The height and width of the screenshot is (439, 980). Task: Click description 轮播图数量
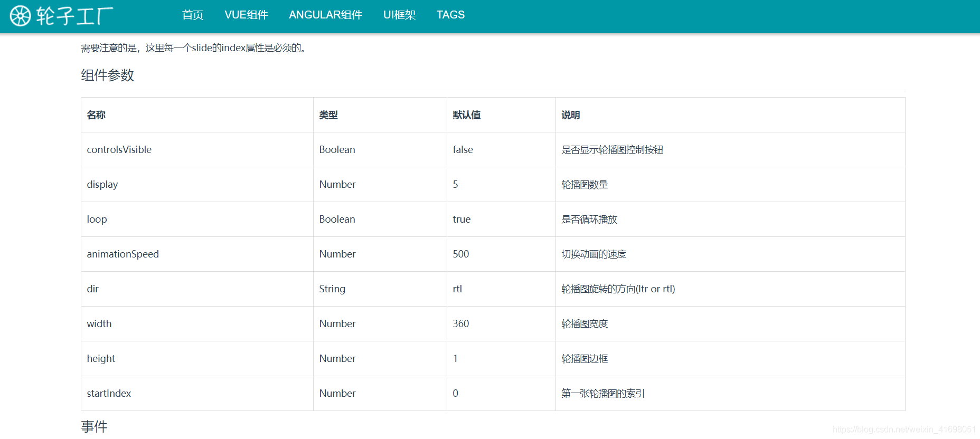[x=585, y=185]
